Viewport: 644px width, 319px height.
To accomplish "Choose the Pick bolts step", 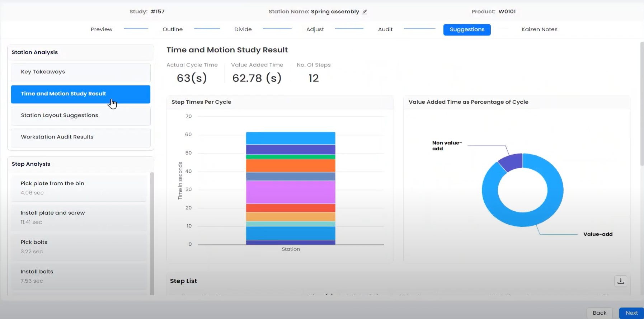I will (78, 247).
